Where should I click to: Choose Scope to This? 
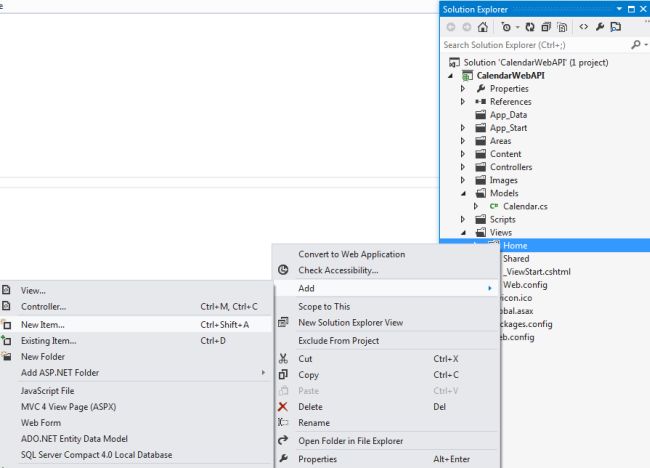(x=386, y=306)
